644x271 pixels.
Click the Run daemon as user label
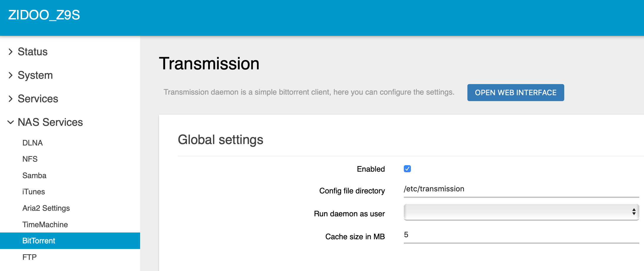pyautogui.click(x=349, y=214)
